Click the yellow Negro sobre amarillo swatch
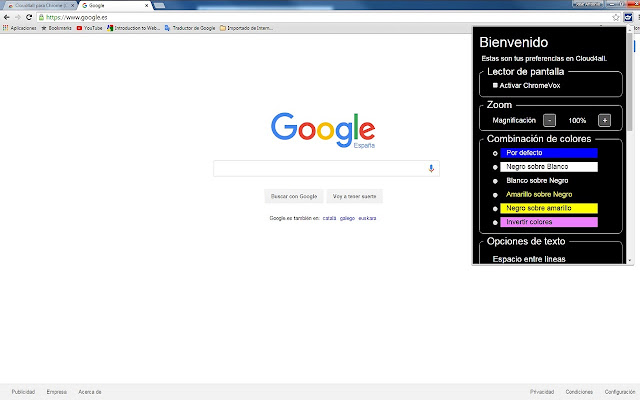This screenshot has width=640, height=400. 549,208
